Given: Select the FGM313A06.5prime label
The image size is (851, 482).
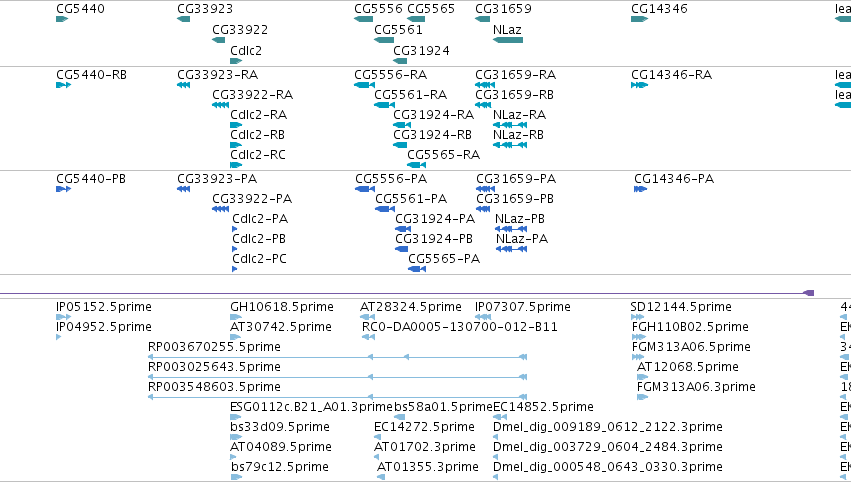Looking at the screenshot, I should pyautogui.click(x=691, y=347).
